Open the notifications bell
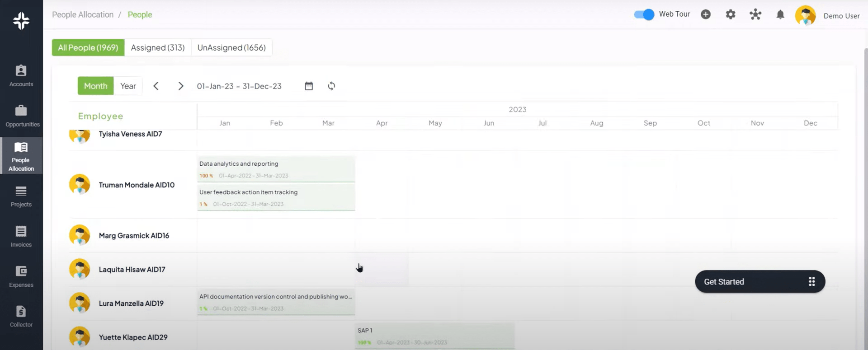This screenshot has width=868, height=350. pos(780,15)
